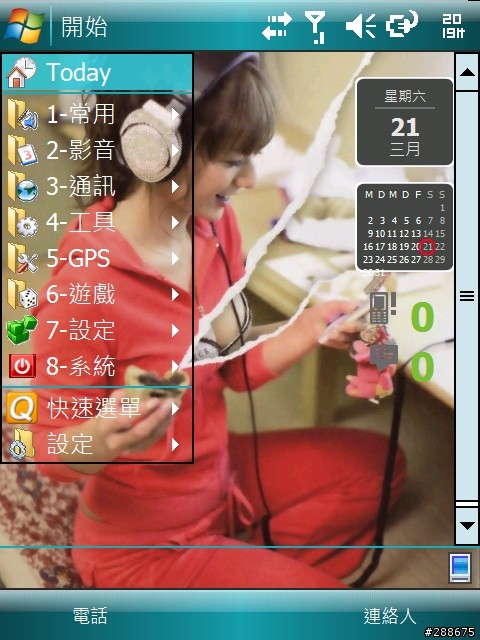Viewport: 480px width, 640px height.
Task: Click the 7-設定 green cubes icon
Action: (22, 330)
